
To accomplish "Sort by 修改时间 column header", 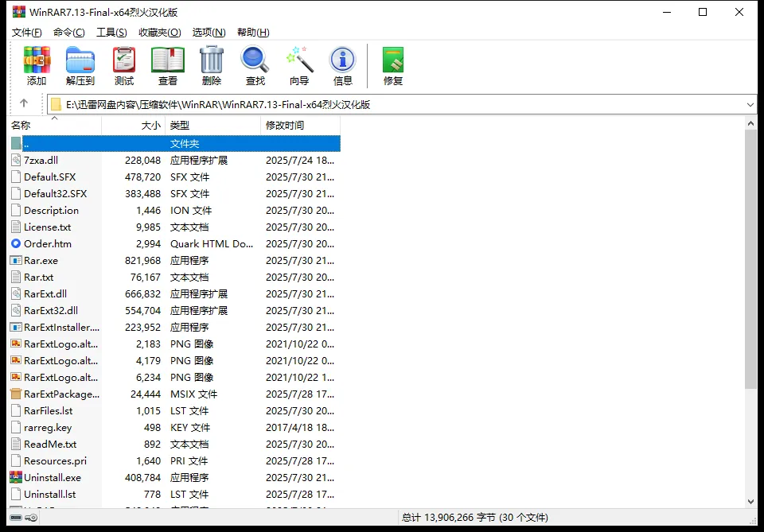I will (x=301, y=126).
